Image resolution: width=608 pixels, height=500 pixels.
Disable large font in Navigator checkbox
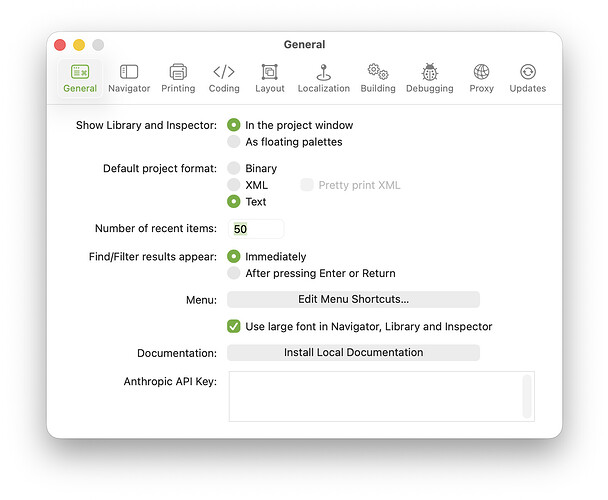(233, 326)
